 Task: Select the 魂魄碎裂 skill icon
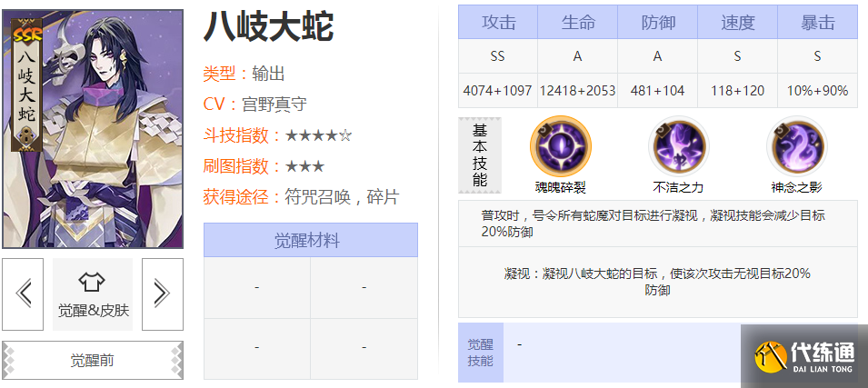561,147
